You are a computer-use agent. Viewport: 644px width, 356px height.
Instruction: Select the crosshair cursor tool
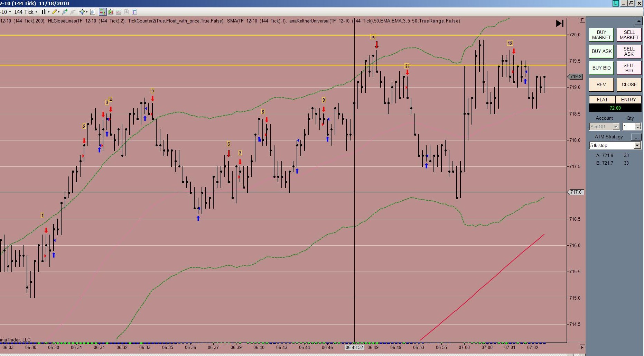[x=82, y=12]
